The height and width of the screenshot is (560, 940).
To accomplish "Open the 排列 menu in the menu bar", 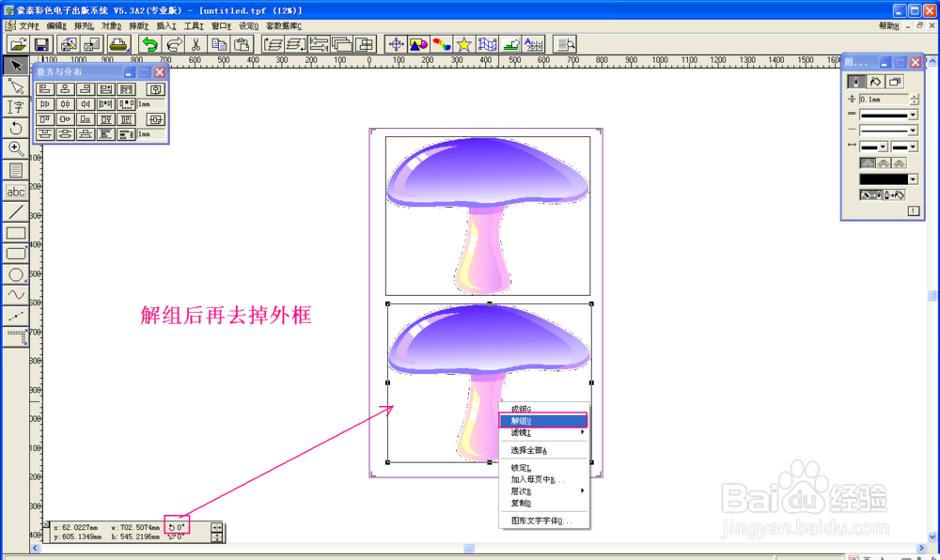I will coord(84,25).
